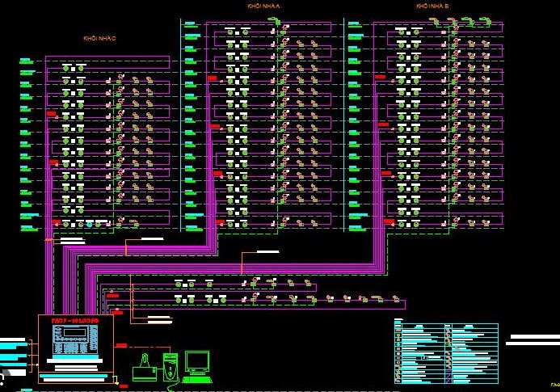Click the red control panel title text
The width and height of the screenshot is (560, 392).
[75, 321]
